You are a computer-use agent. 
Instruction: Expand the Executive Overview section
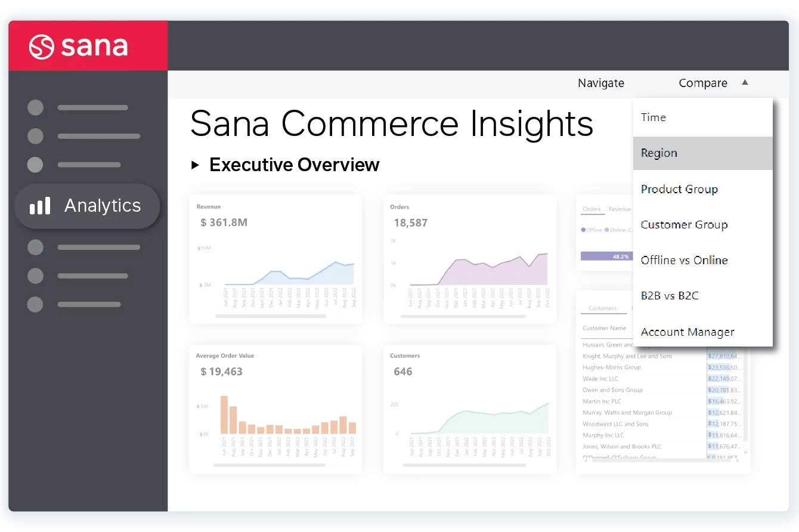point(196,165)
